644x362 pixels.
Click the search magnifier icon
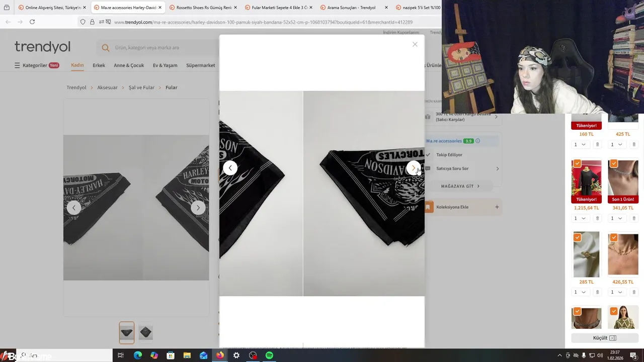tap(106, 48)
